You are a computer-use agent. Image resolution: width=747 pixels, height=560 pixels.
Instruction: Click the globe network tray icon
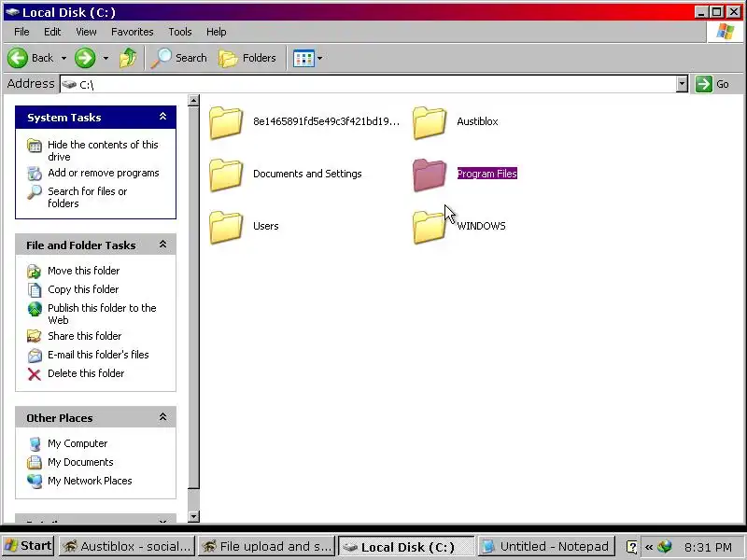pyautogui.click(x=665, y=547)
